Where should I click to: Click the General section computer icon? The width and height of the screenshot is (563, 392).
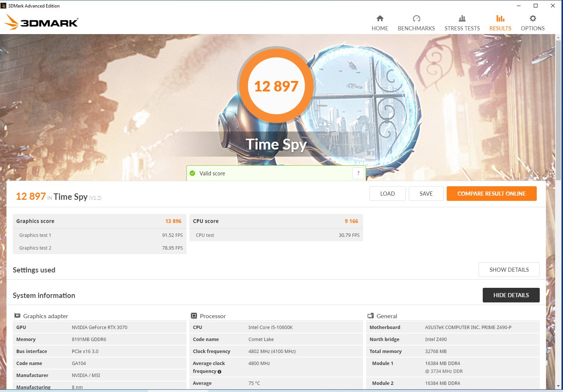point(371,316)
